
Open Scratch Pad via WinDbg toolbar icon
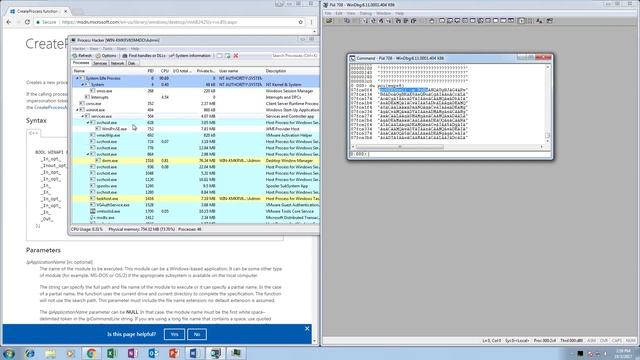pyautogui.click(x=496, y=21)
